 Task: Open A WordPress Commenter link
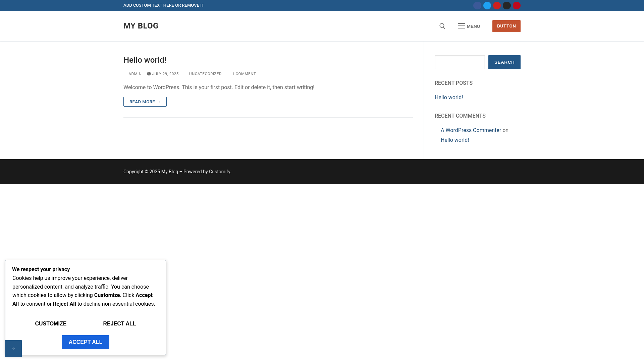pos(471,130)
